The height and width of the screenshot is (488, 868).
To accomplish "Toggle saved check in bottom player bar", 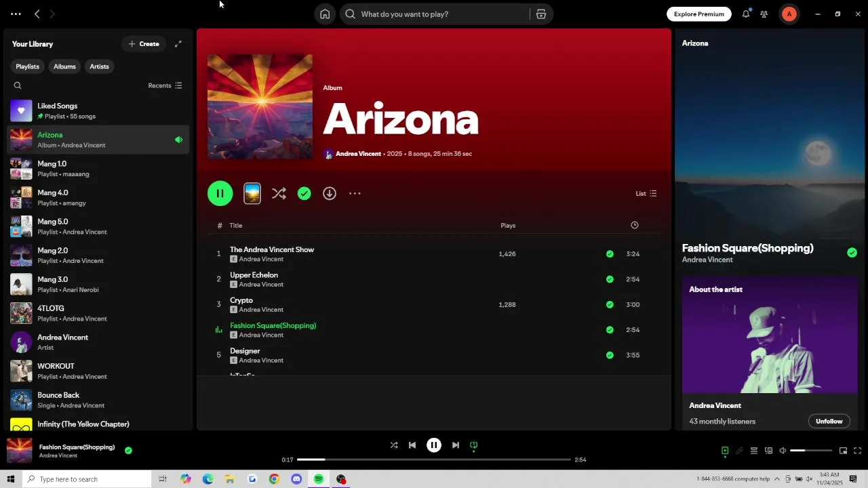I will click(x=128, y=450).
